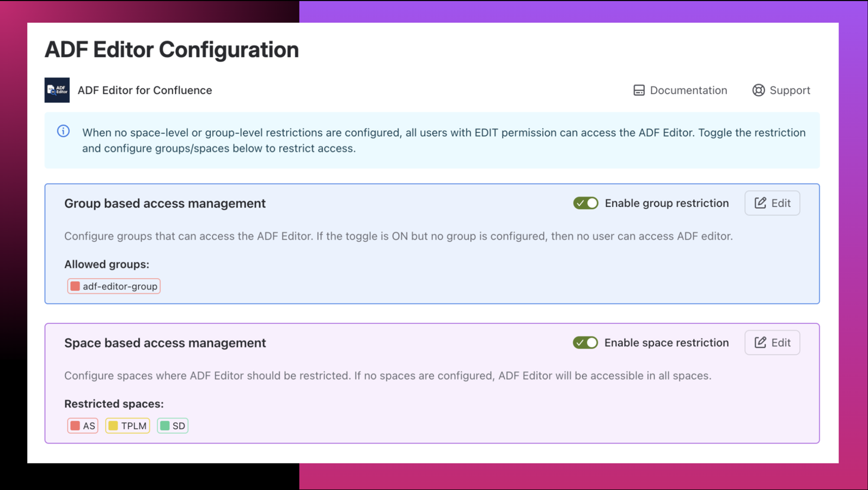Select the AS restricted space label

click(x=89, y=426)
